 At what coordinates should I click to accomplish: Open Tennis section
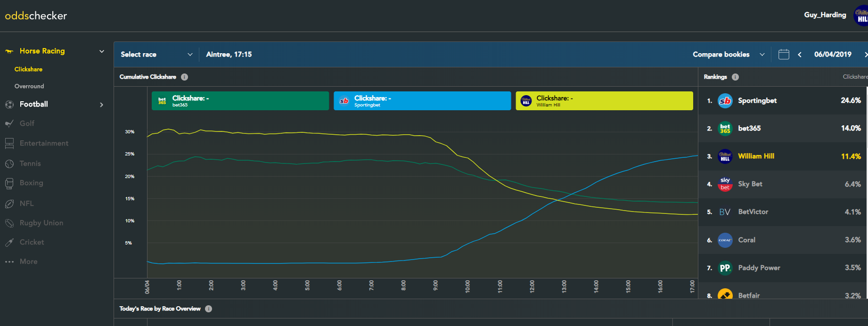[30, 163]
